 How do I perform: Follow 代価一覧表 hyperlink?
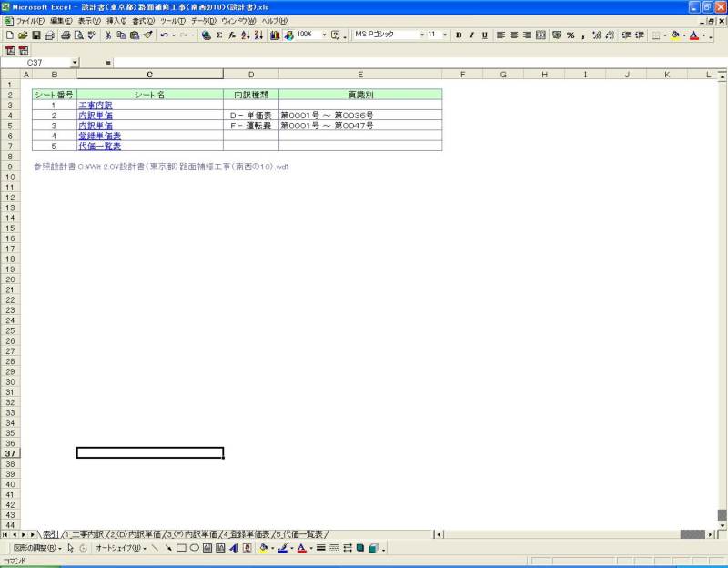point(99,147)
